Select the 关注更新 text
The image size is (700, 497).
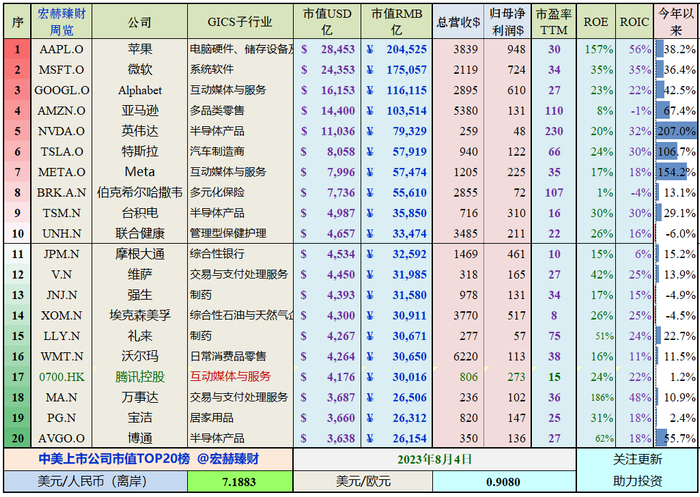pos(637,459)
